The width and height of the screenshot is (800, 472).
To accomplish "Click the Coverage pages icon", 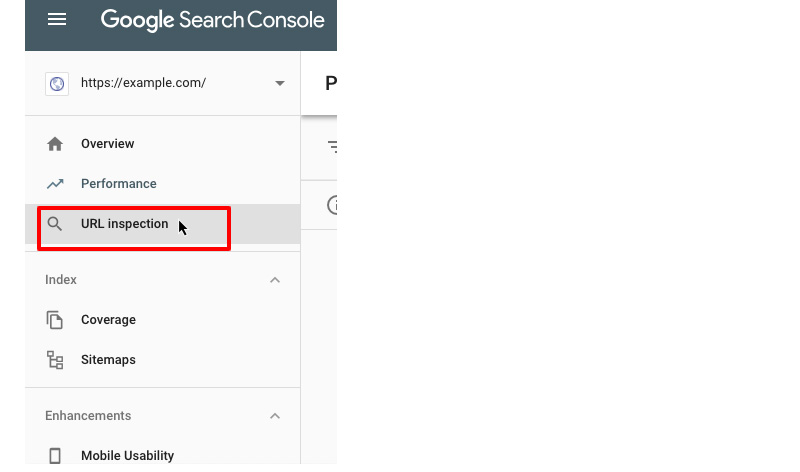I will click(55, 320).
